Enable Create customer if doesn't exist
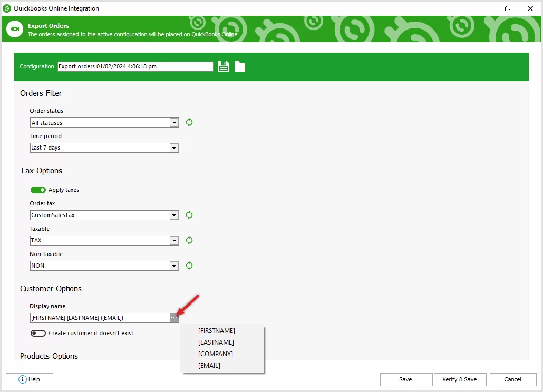The height and width of the screenshot is (392, 543). (38, 333)
